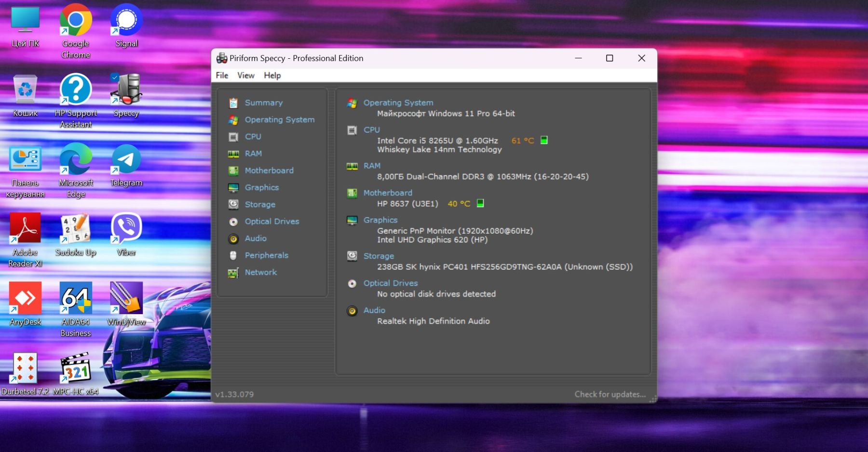This screenshot has width=868, height=452.
Task: Click the 61 °C CPU temperature value
Action: click(523, 141)
